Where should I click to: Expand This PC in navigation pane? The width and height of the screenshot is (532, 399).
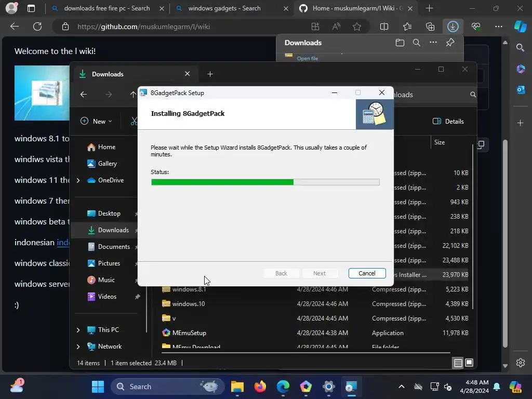[78, 330]
